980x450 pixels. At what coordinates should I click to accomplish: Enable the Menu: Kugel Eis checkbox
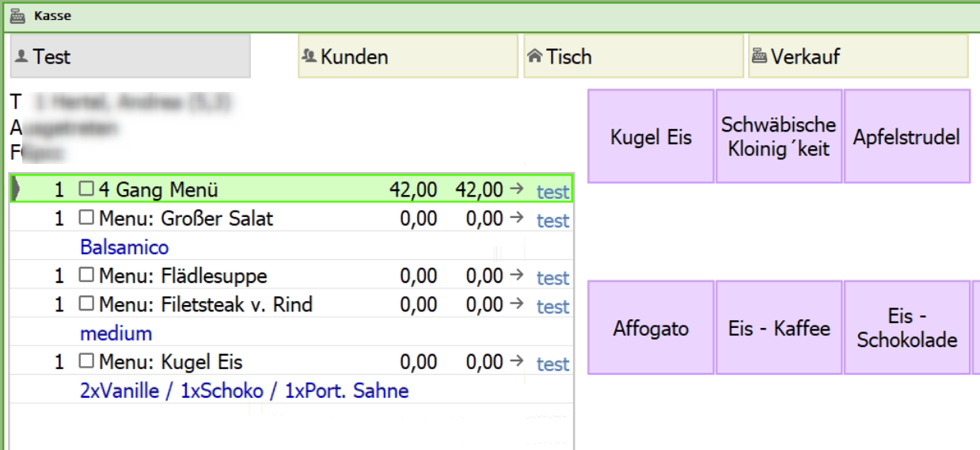tap(86, 363)
